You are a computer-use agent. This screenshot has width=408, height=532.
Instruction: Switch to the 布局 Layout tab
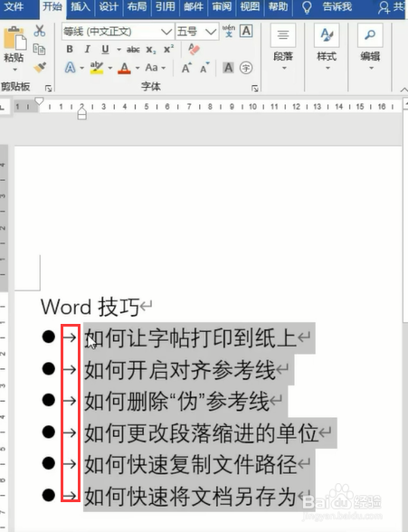[x=137, y=6]
